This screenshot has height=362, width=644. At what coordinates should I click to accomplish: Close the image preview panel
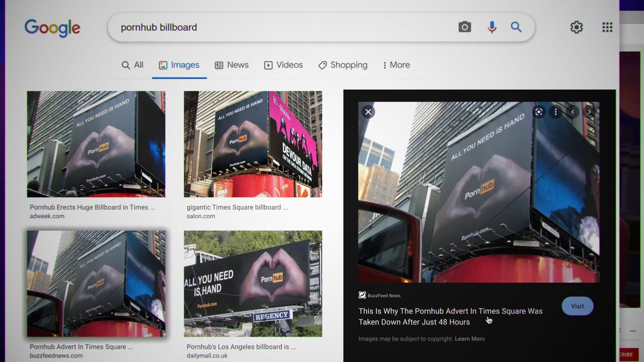point(368,112)
